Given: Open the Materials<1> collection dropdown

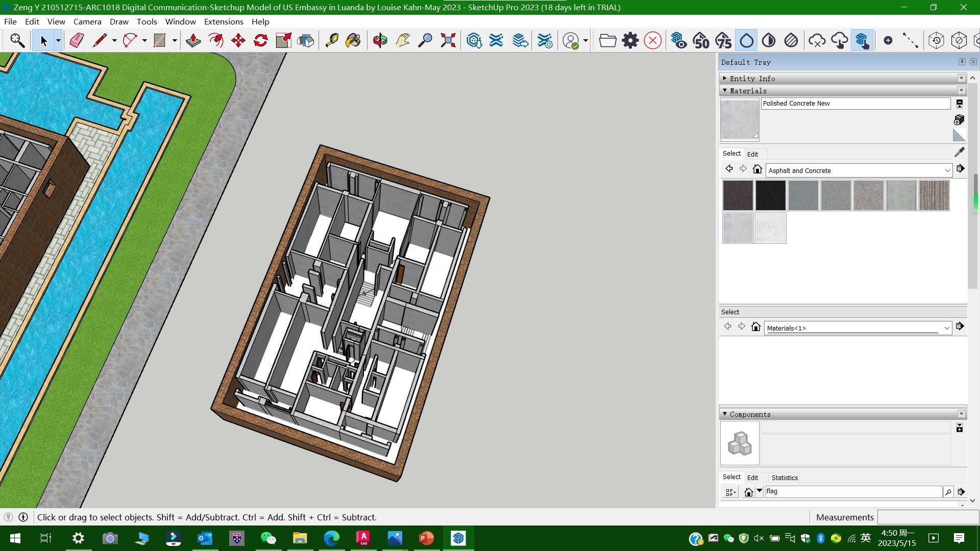Looking at the screenshot, I should 946,328.
